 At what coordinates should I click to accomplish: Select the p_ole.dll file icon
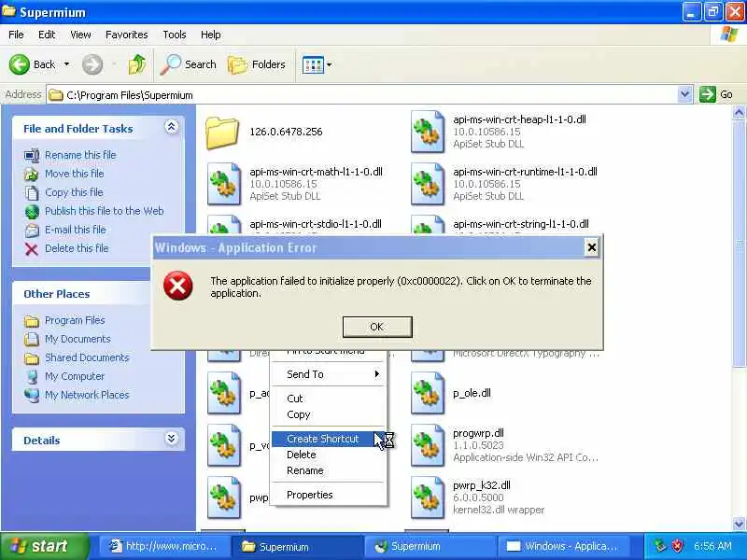pyautogui.click(x=428, y=393)
